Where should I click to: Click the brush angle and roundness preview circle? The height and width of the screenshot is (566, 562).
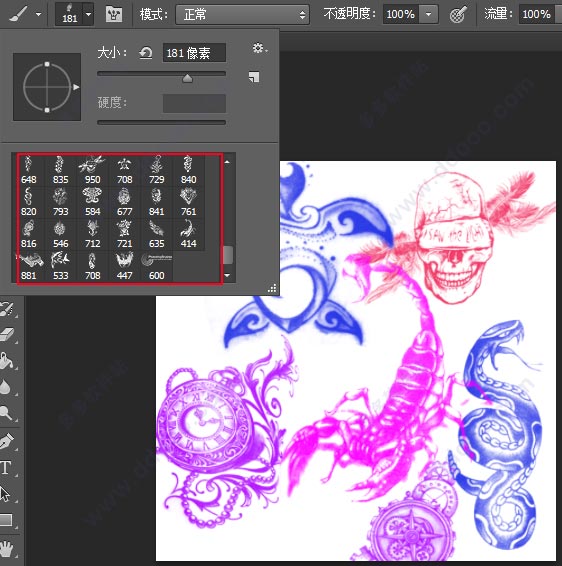pos(47,87)
